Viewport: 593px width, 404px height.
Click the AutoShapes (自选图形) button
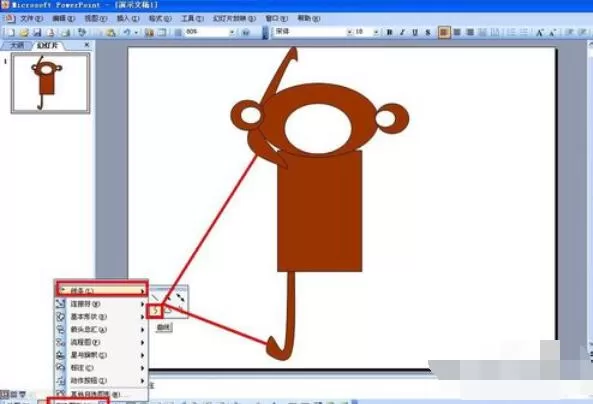pos(78,401)
